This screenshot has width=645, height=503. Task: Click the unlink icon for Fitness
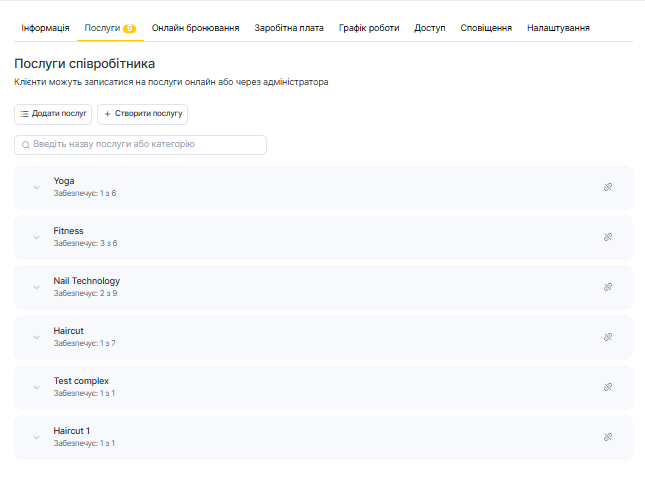click(607, 237)
